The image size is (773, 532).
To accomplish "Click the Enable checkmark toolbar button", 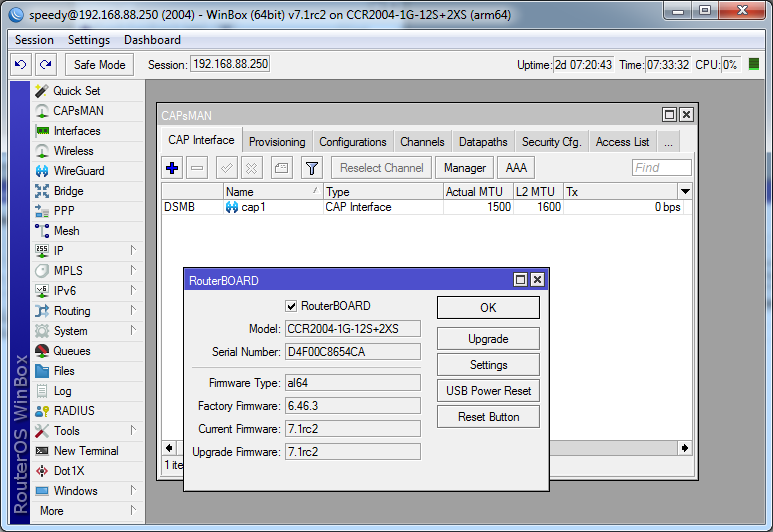I will point(227,168).
